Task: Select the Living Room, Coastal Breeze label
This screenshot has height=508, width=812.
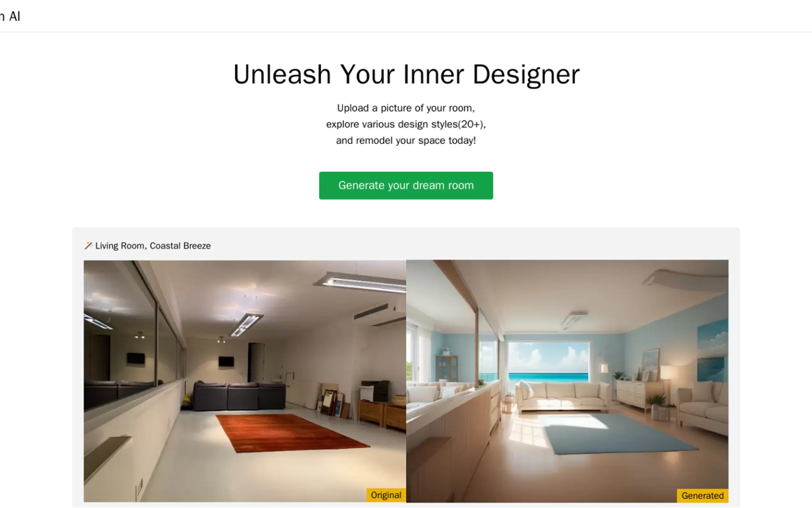Action: point(153,246)
